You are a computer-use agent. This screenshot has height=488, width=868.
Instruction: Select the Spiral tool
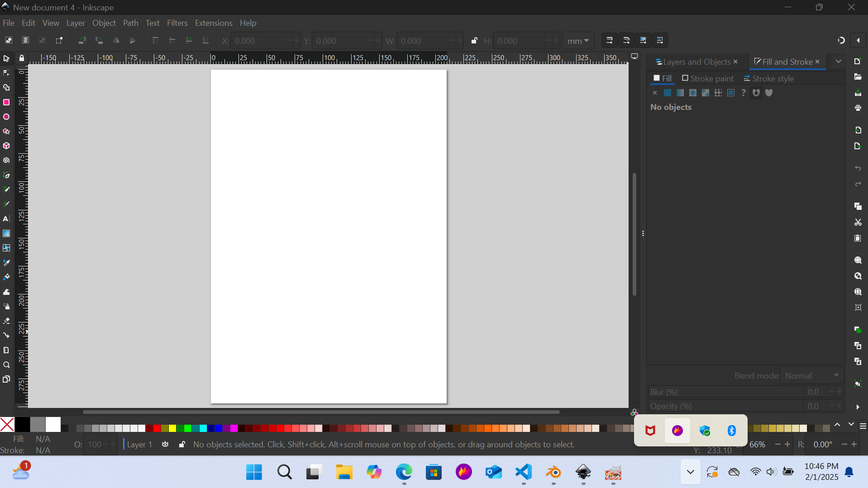click(6, 161)
